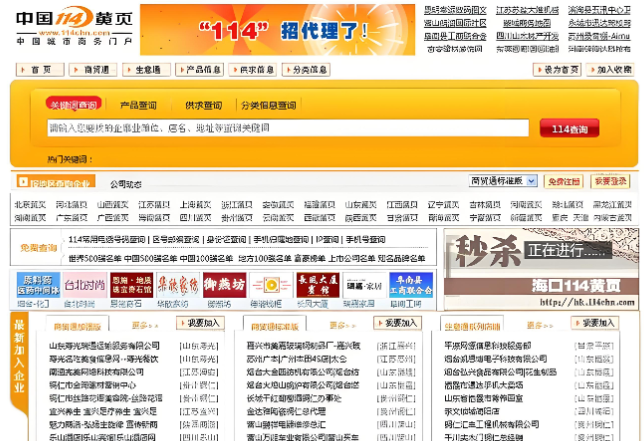Open the 手机号查询 lookup link
The width and height of the screenshot is (644, 441).
(366, 239)
